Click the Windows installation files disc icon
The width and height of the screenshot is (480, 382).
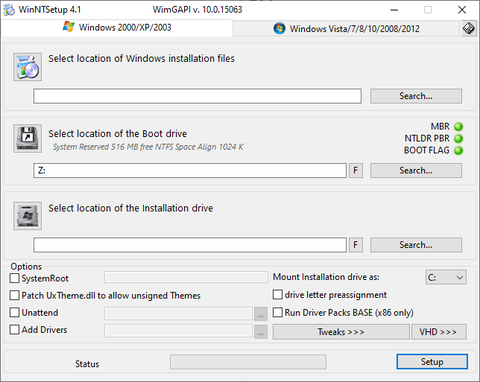[27, 67]
